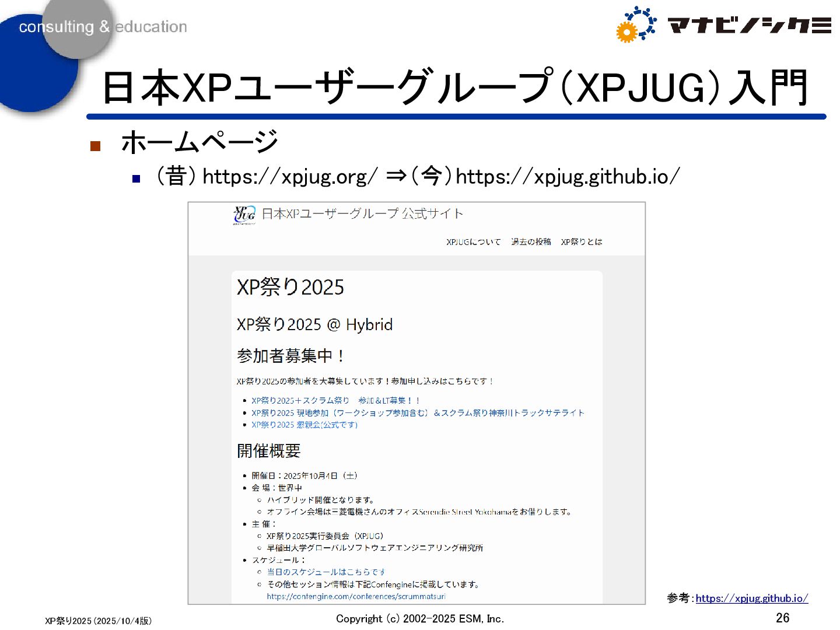
Task: Click the 会場：世界中 line
Action: [x=277, y=488]
